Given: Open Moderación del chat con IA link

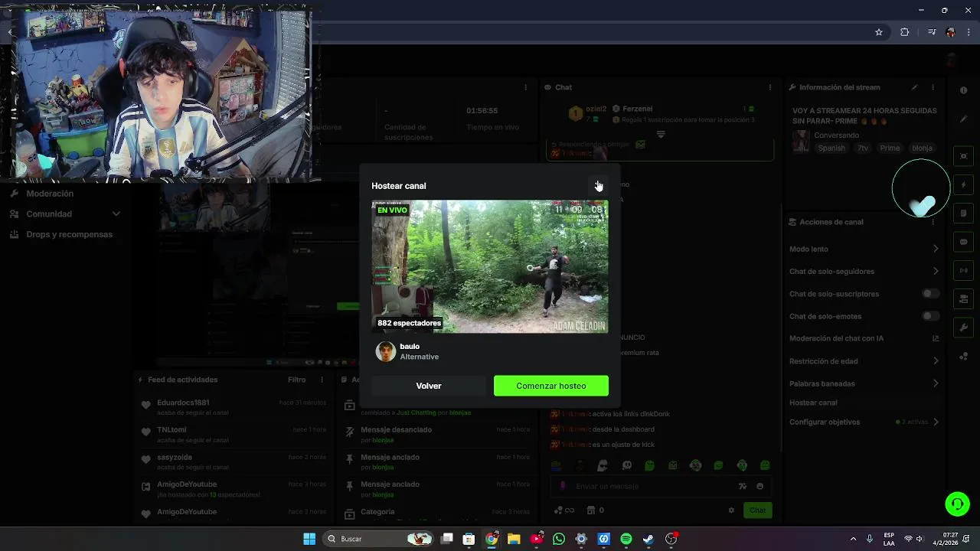Looking at the screenshot, I should pyautogui.click(x=935, y=338).
